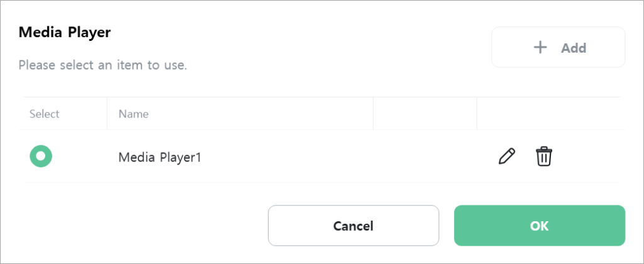Click the 'Please select an item to use' text
644x264 pixels.
point(103,65)
